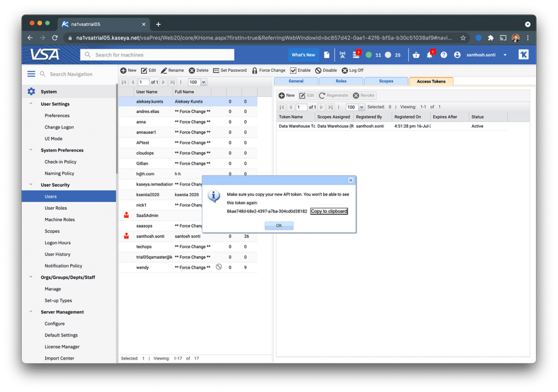
Task: Click Revoke in the Access Tokens toolbar
Action: coord(364,95)
